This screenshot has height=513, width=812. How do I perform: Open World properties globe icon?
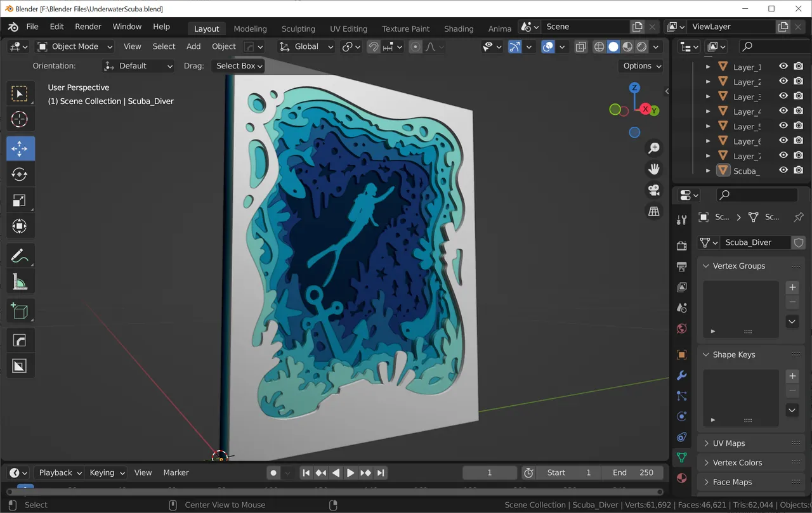coord(682,328)
